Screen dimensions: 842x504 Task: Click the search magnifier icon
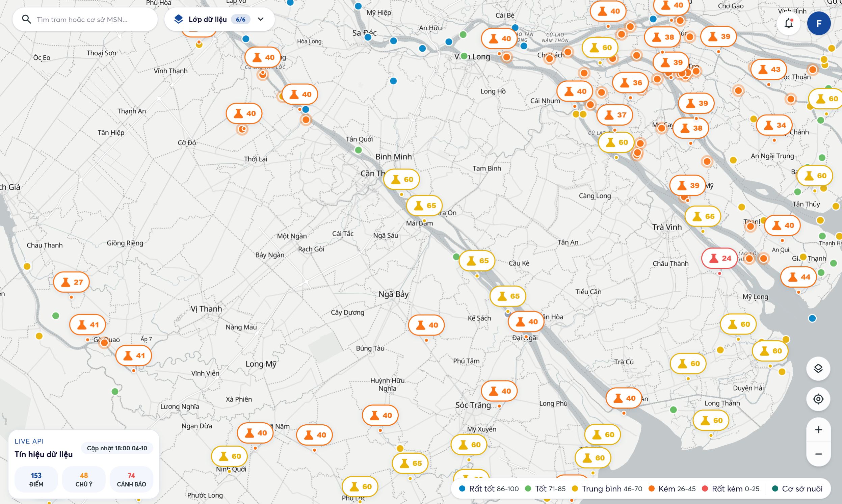[26, 19]
